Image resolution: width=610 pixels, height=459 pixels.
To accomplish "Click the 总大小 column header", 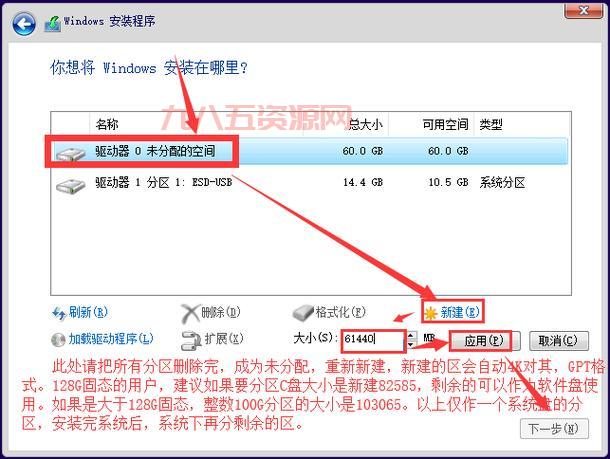I will click(365, 124).
